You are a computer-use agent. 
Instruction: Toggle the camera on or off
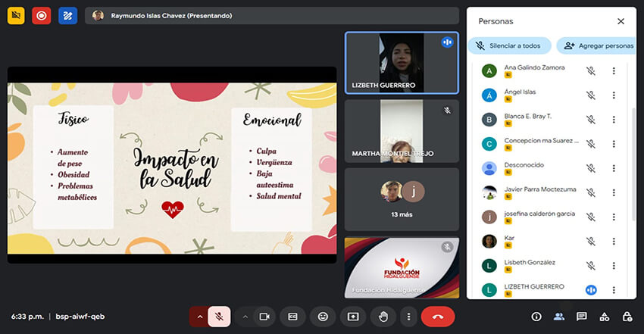pos(264,316)
